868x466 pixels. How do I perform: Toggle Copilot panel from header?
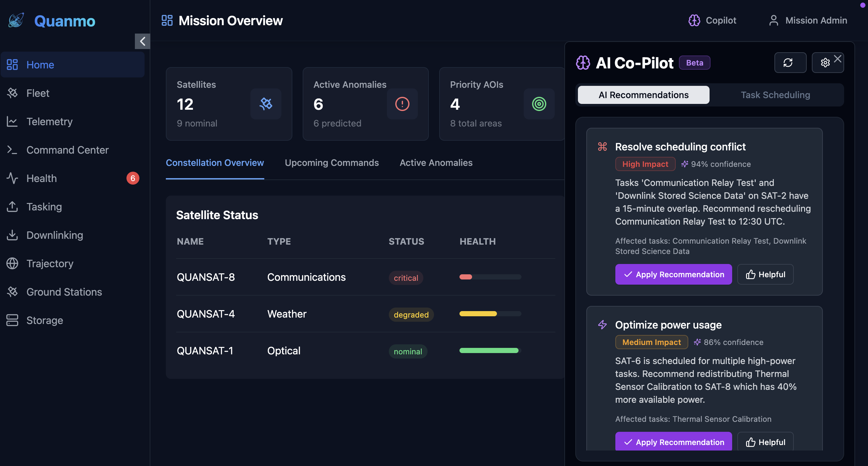(712, 20)
